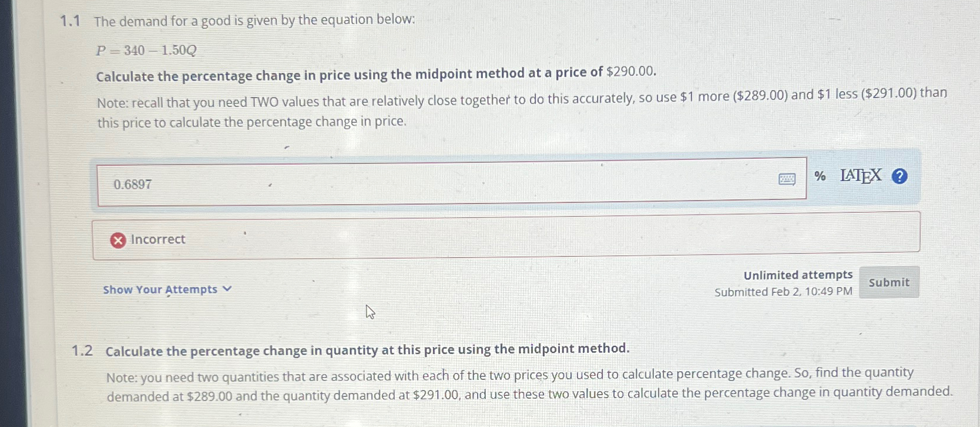This screenshot has width=980, height=427.
Task: Click the equation P = 340 - 1.50Q
Action: point(146,50)
